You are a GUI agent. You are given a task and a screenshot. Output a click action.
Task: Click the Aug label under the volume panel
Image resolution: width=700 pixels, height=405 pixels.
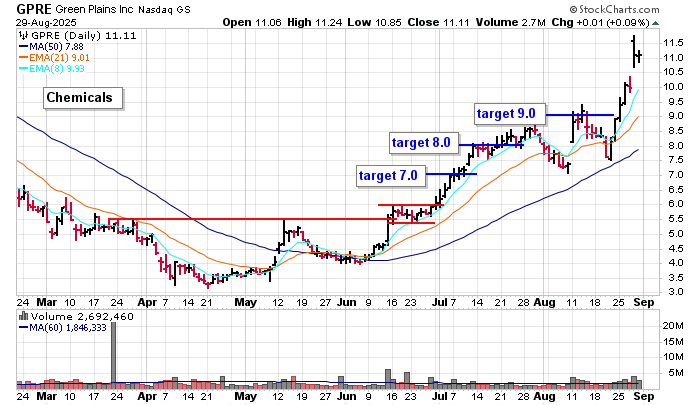pos(545,396)
